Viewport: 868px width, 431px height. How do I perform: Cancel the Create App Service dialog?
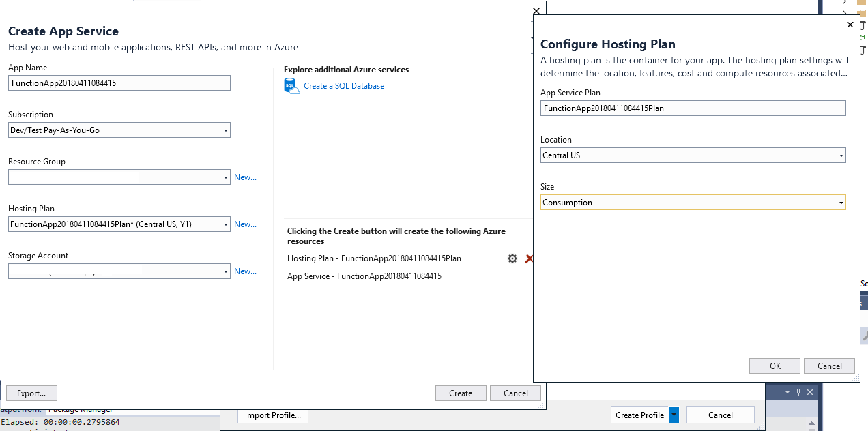click(516, 393)
